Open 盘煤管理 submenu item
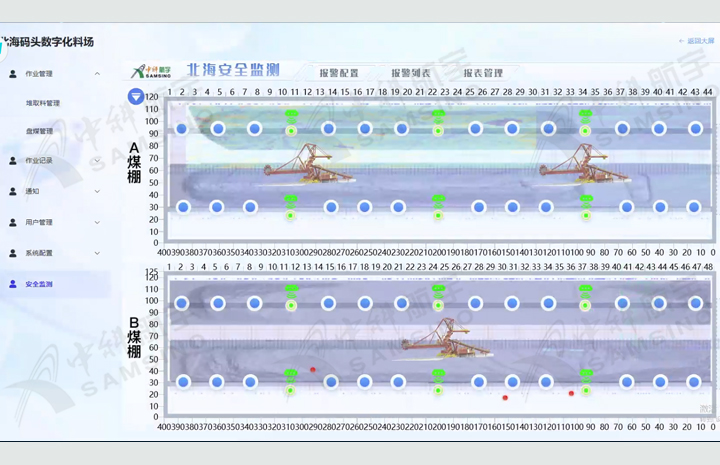 [x=39, y=131]
